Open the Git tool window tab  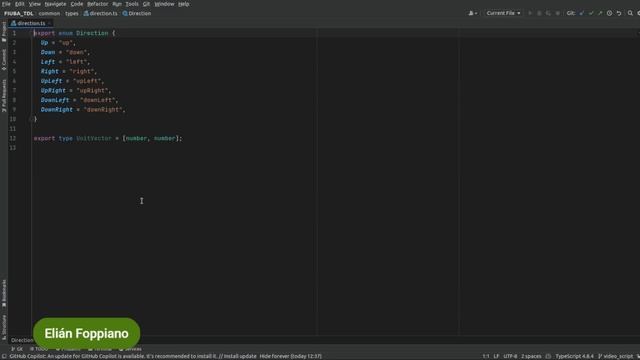point(17,349)
